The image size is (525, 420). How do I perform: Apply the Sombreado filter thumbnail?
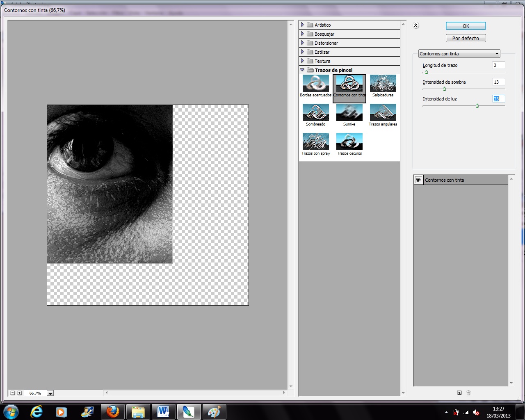315,112
